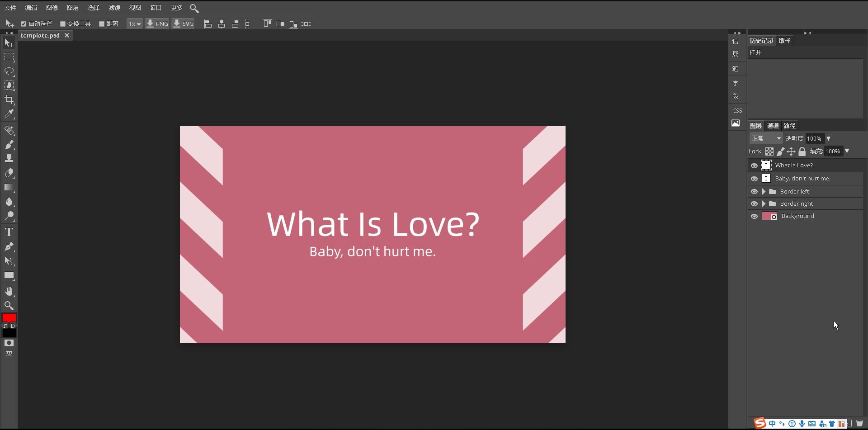The height and width of the screenshot is (430, 868).
Task: Hide the Baby, don't hurt me. layer
Action: (754, 179)
